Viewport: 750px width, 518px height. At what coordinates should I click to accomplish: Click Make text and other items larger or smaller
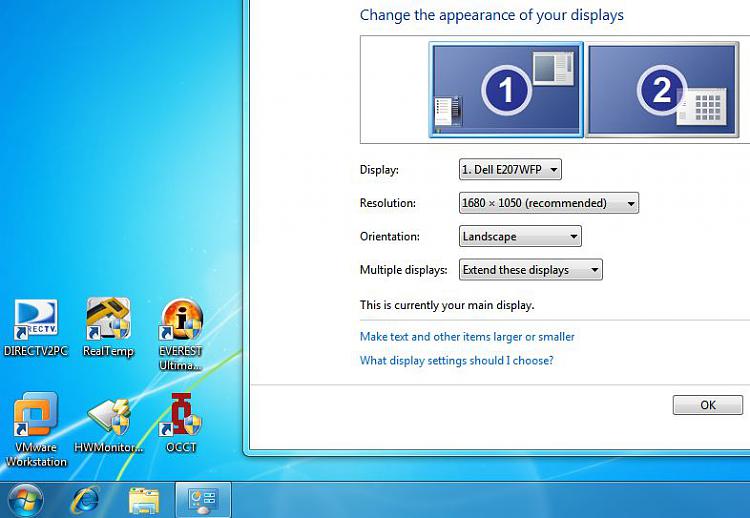[x=467, y=337]
